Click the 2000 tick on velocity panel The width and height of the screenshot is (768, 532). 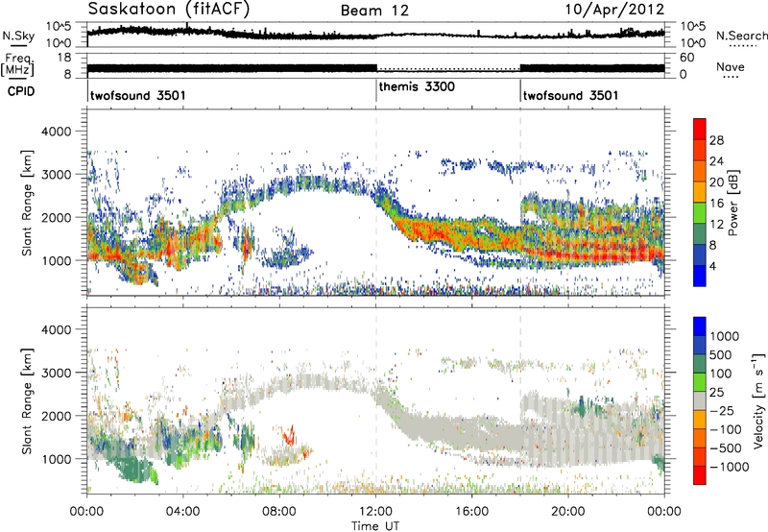pos(58,416)
